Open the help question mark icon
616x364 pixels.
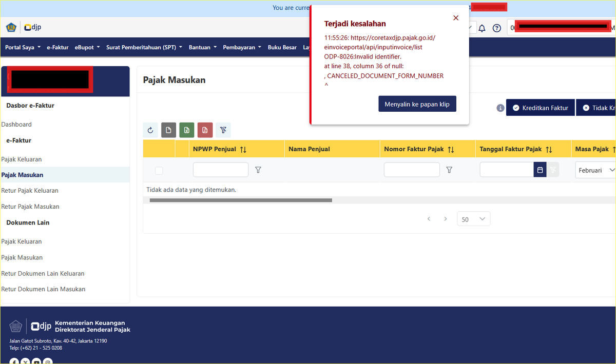click(x=497, y=28)
